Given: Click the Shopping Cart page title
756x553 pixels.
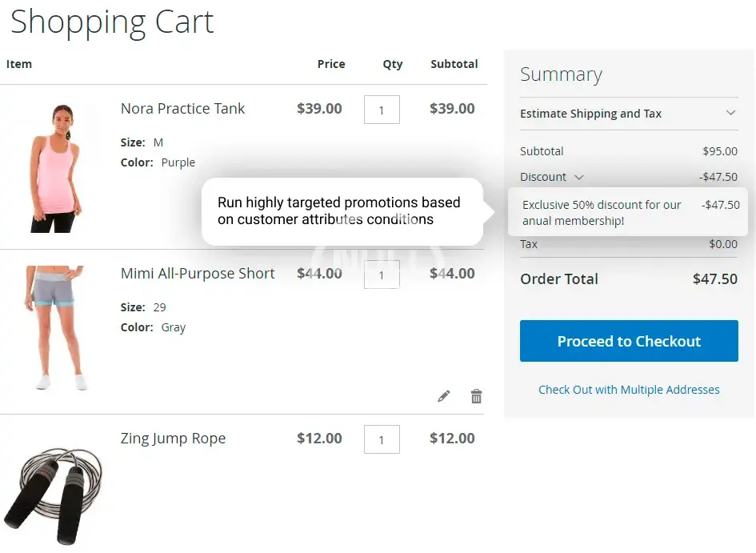Looking at the screenshot, I should coord(112,22).
